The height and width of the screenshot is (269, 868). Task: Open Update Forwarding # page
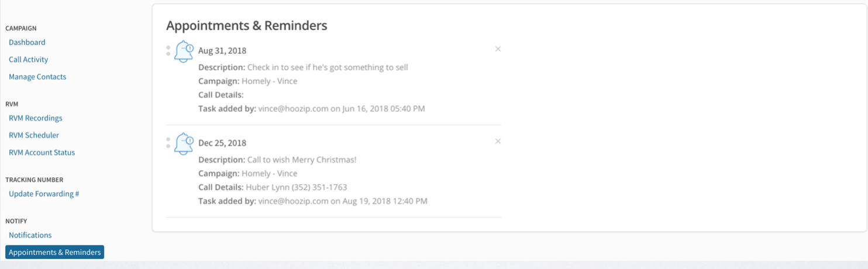[44, 194]
